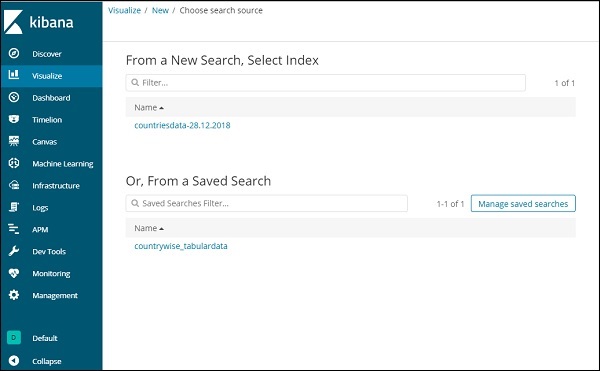Open the APM menu label

(40, 229)
